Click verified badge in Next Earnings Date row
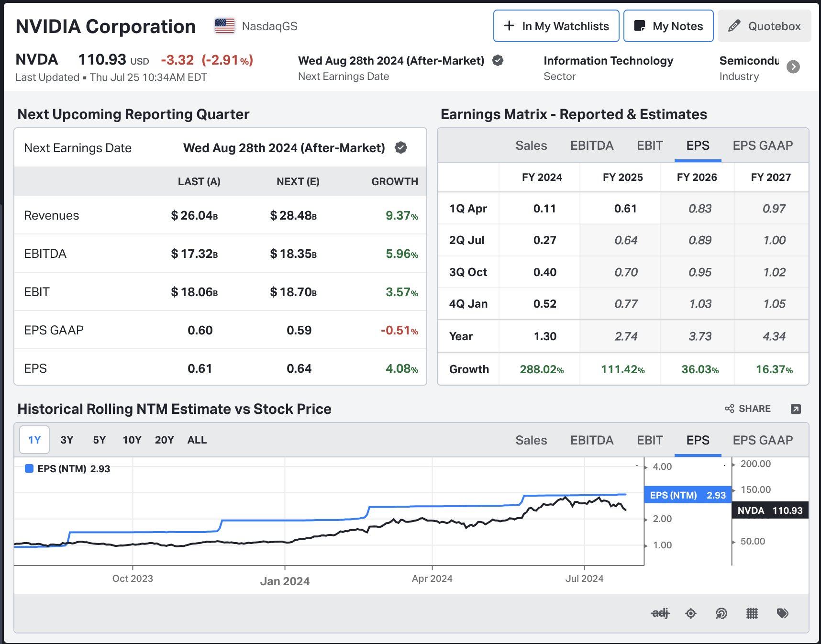This screenshot has height=644, width=821. click(x=401, y=148)
